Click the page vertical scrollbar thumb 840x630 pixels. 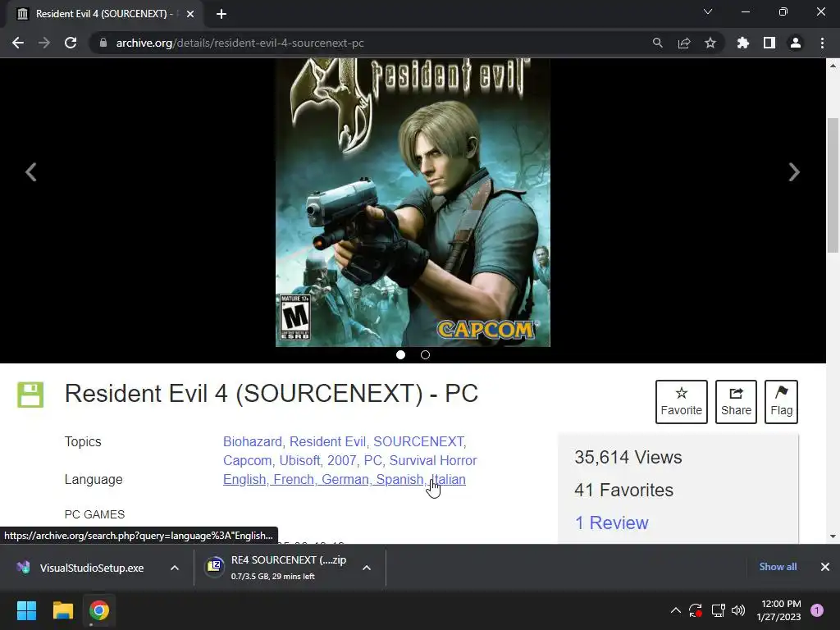coord(833,185)
